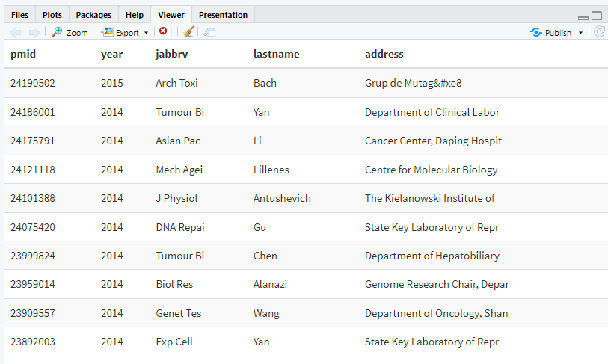The width and height of the screenshot is (608, 364).
Task: Click the pmid column header
Action: [x=23, y=54]
